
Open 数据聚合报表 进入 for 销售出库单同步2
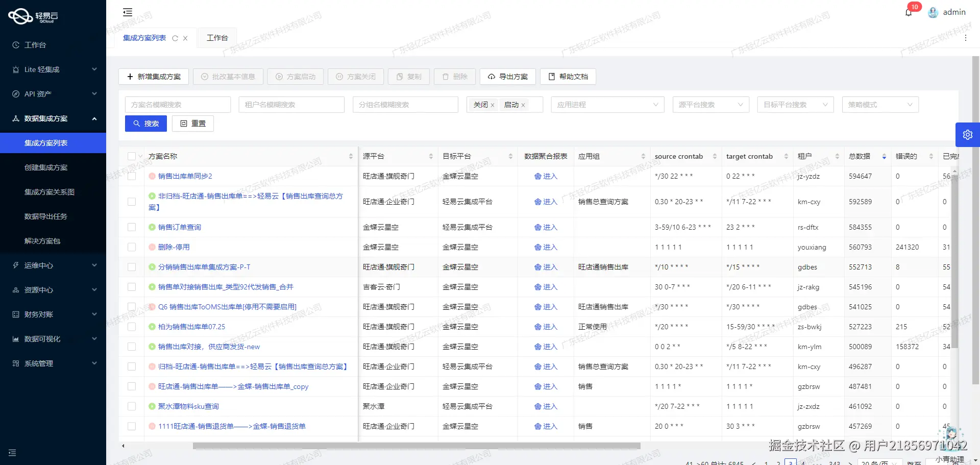click(x=546, y=176)
